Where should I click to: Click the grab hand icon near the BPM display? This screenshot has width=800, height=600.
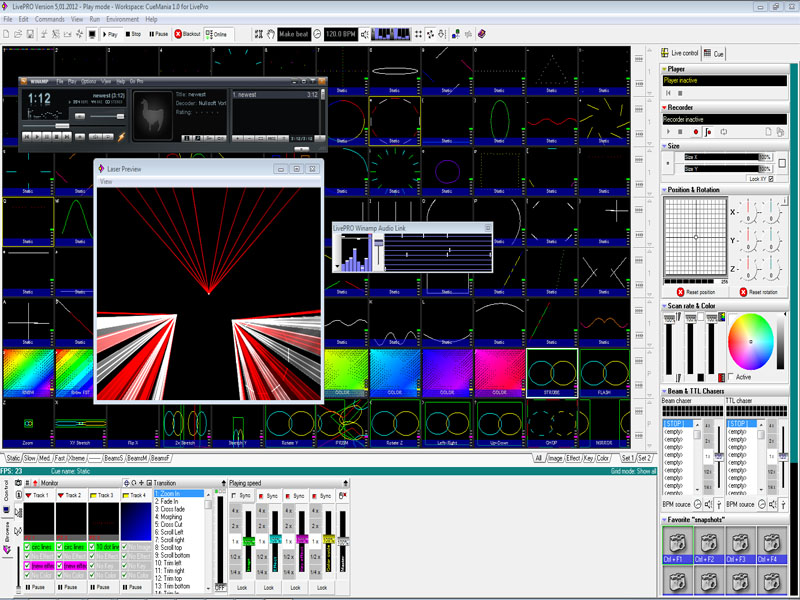tap(272, 33)
